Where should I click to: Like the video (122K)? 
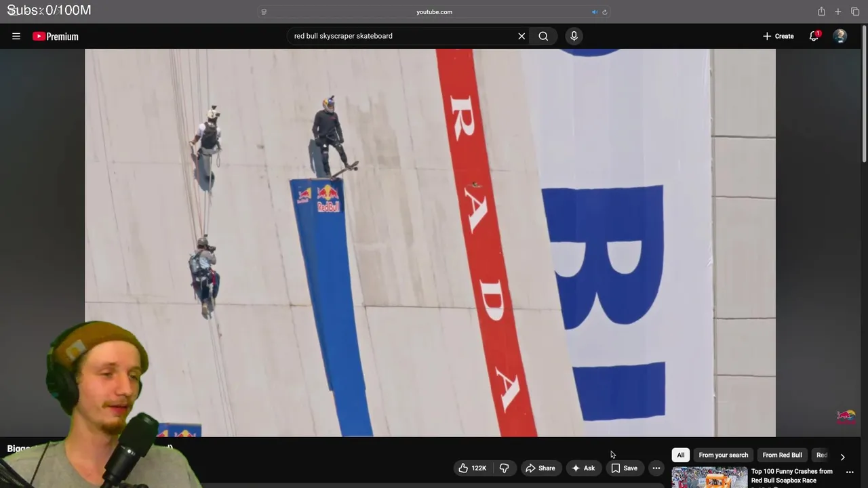click(x=473, y=468)
